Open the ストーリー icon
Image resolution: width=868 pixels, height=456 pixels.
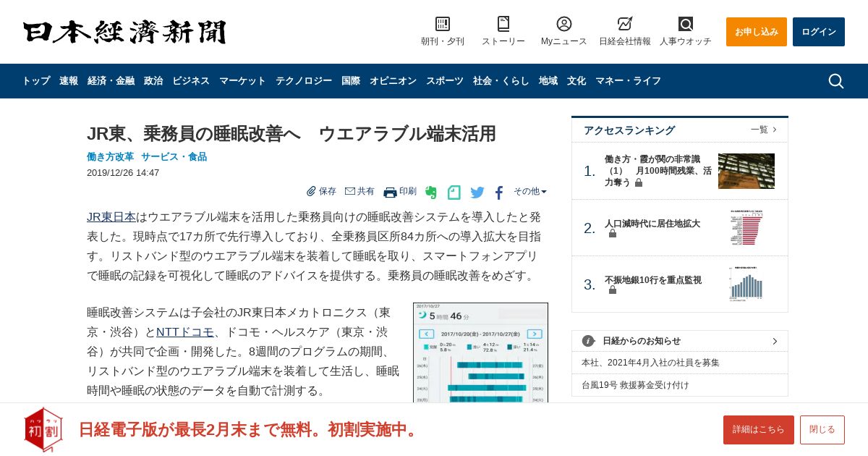coord(503,24)
